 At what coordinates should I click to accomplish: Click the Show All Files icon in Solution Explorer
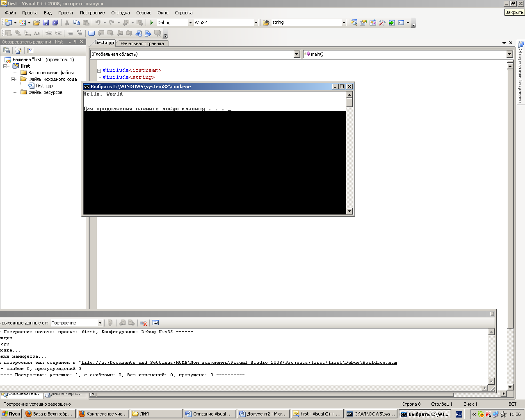click(18, 50)
